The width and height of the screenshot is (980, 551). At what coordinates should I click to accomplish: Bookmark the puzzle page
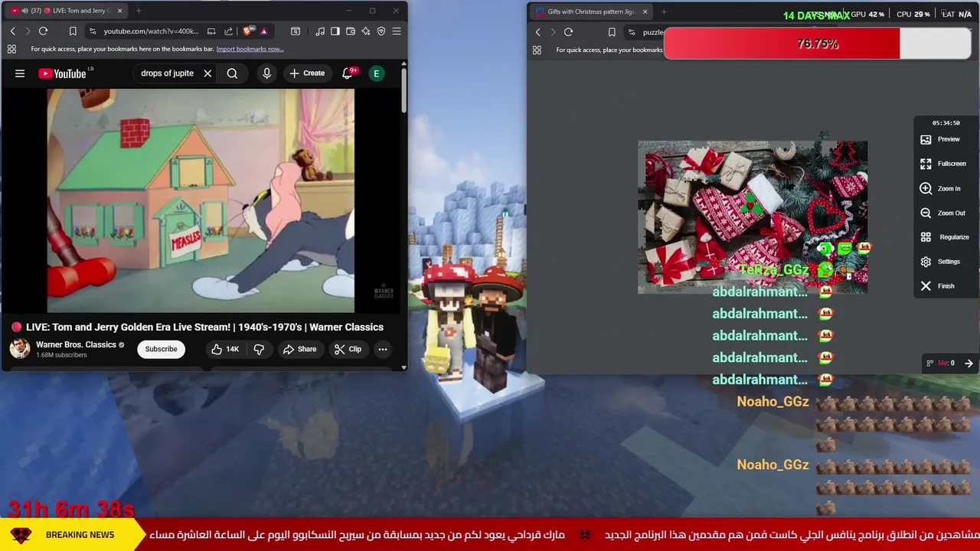(612, 32)
